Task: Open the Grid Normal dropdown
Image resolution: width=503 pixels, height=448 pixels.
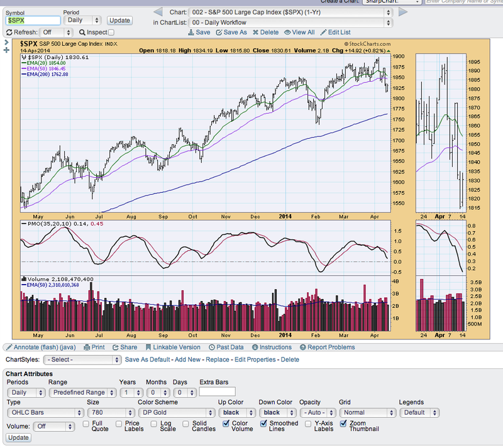Action: click(368, 413)
